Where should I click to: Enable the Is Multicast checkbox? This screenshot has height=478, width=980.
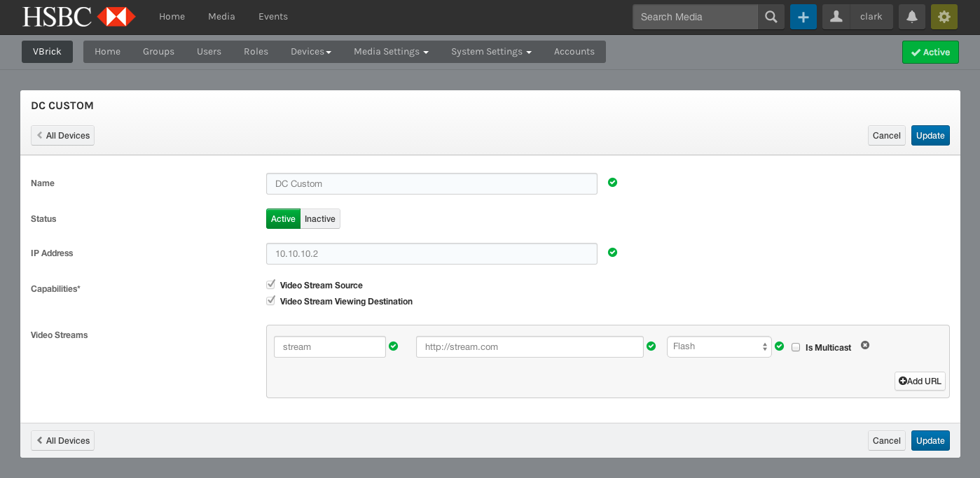(796, 347)
